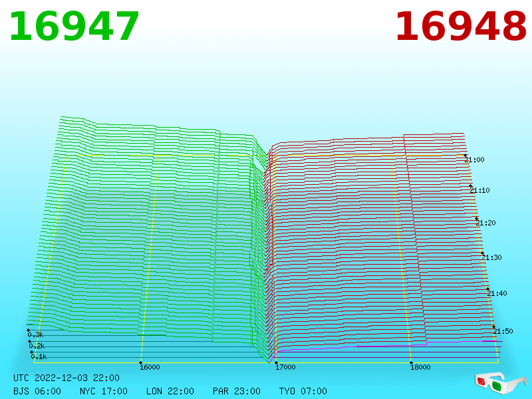532x399 pixels.
Task: Select the 21:10 time axis marker
Action: tap(479, 190)
